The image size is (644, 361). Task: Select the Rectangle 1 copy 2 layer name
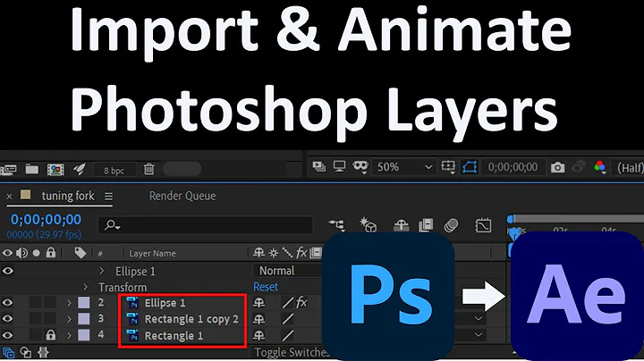coord(191,319)
